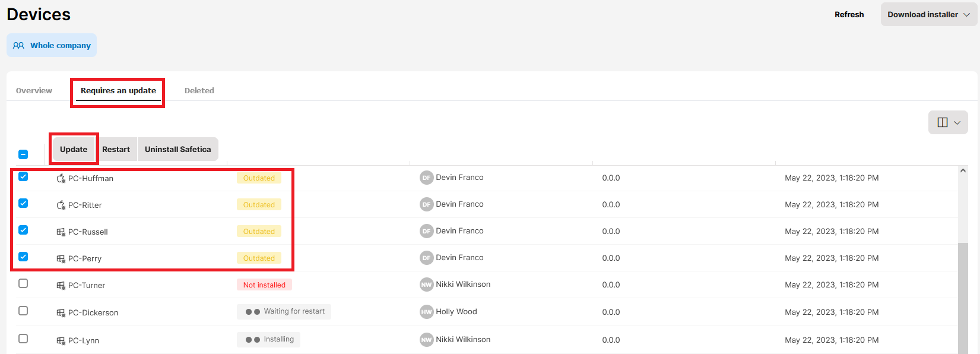Check the PC-Dickerson checkbox
Image resolution: width=980 pixels, height=354 pixels.
click(x=23, y=311)
